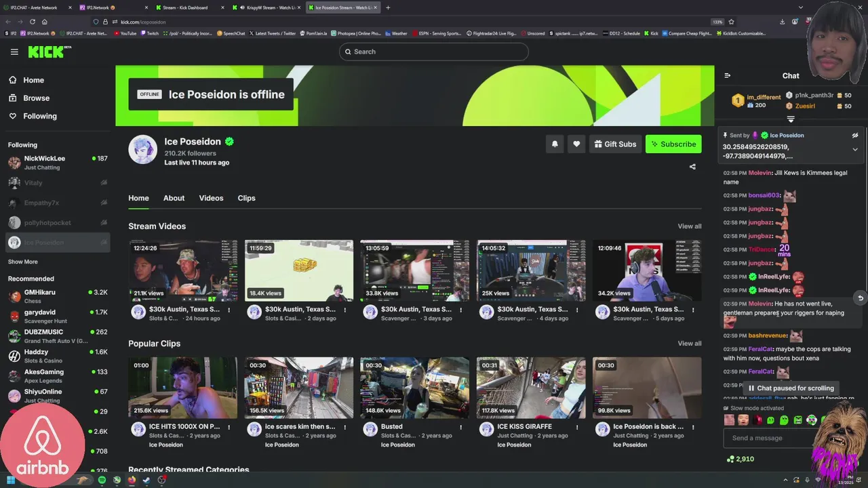Click the browser home icon
This screenshot has width=868, height=488.
tap(44, 22)
